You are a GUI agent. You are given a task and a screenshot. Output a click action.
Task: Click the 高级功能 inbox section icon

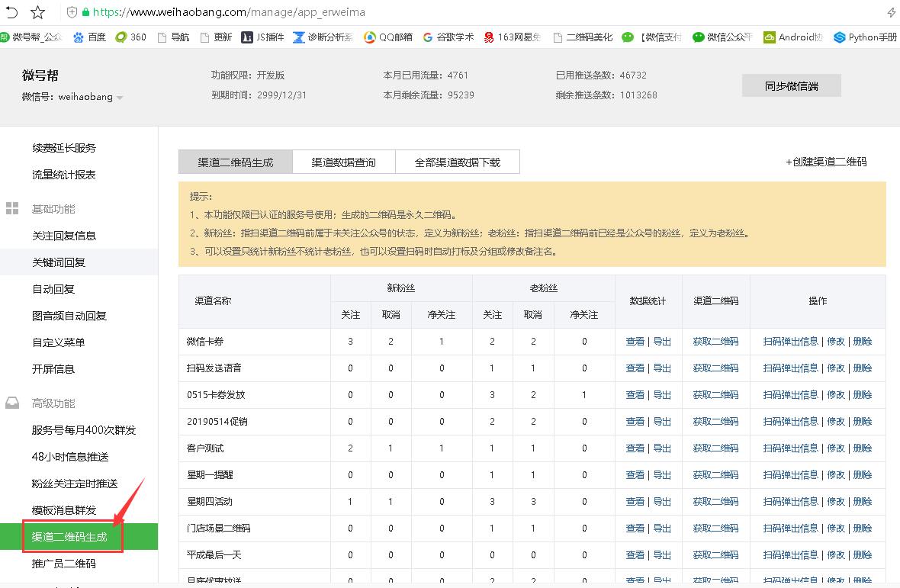[x=12, y=403]
